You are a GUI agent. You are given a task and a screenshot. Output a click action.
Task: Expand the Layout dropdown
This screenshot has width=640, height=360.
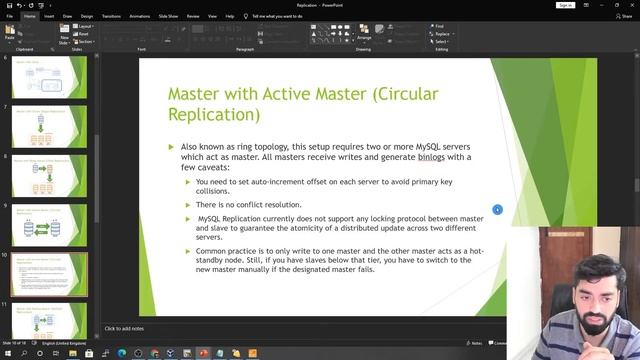point(84,26)
